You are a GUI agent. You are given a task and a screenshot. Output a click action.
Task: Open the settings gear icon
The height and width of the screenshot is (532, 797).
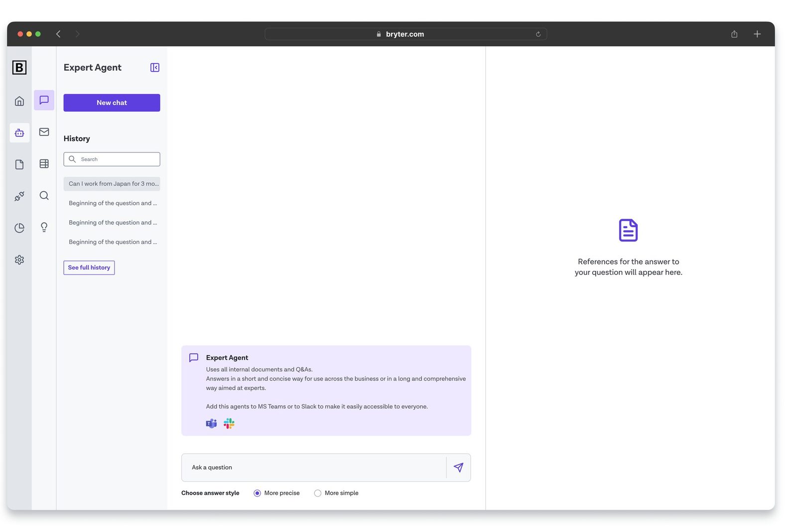pyautogui.click(x=19, y=260)
